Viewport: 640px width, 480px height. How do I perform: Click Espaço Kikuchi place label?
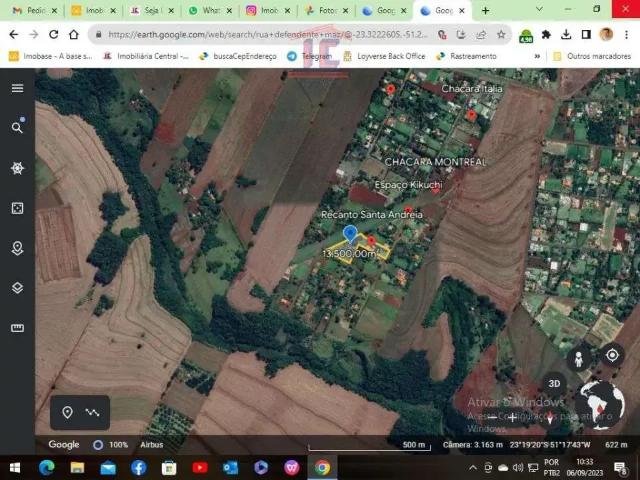click(408, 185)
